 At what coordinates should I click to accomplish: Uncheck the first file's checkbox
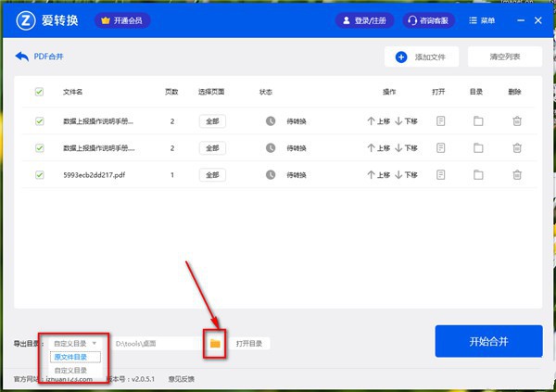39,120
